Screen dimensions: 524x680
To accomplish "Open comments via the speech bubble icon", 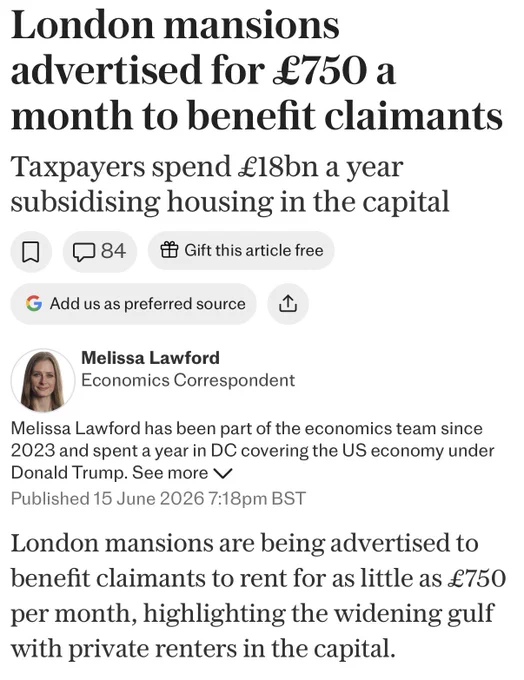I will [83, 251].
